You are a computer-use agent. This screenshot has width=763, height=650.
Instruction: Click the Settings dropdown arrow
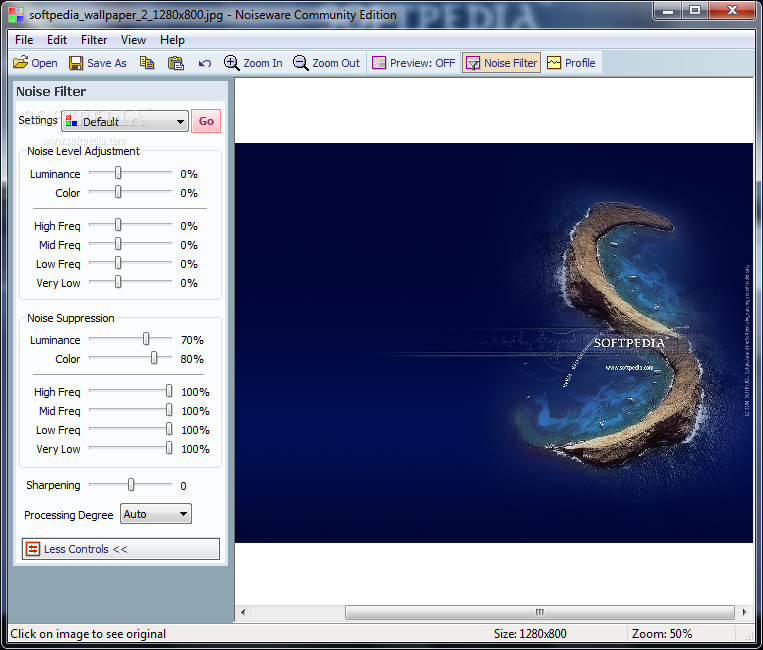tap(181, 122)
